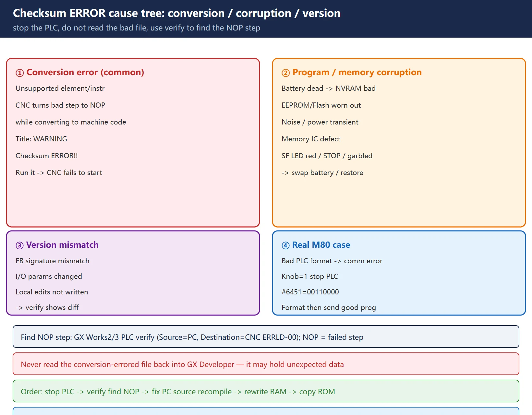Click 'Battery dead -> NVRAM bad' line
The height and width of the screenshot is (415, 532).
click(x=329, y=89)
